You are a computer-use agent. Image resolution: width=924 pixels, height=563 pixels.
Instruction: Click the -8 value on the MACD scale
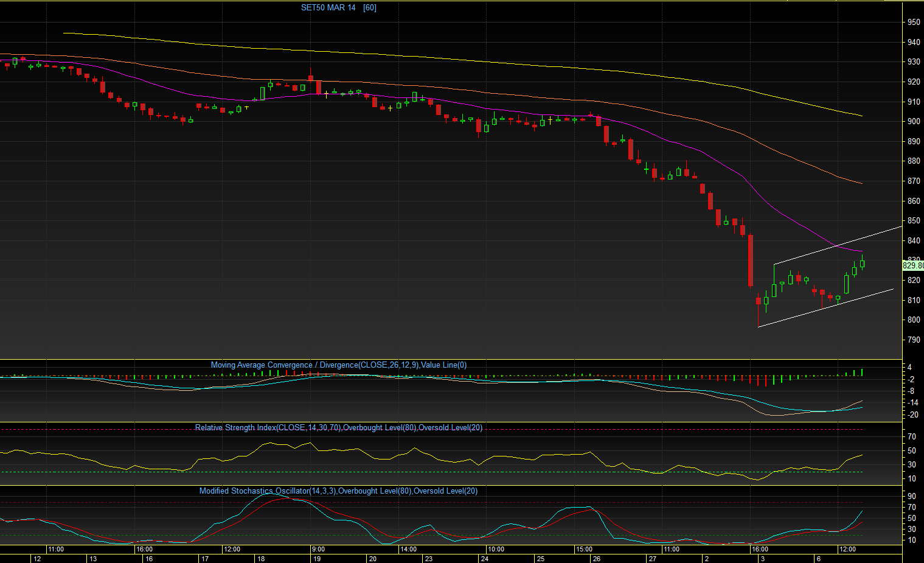[x=911, y=391]
